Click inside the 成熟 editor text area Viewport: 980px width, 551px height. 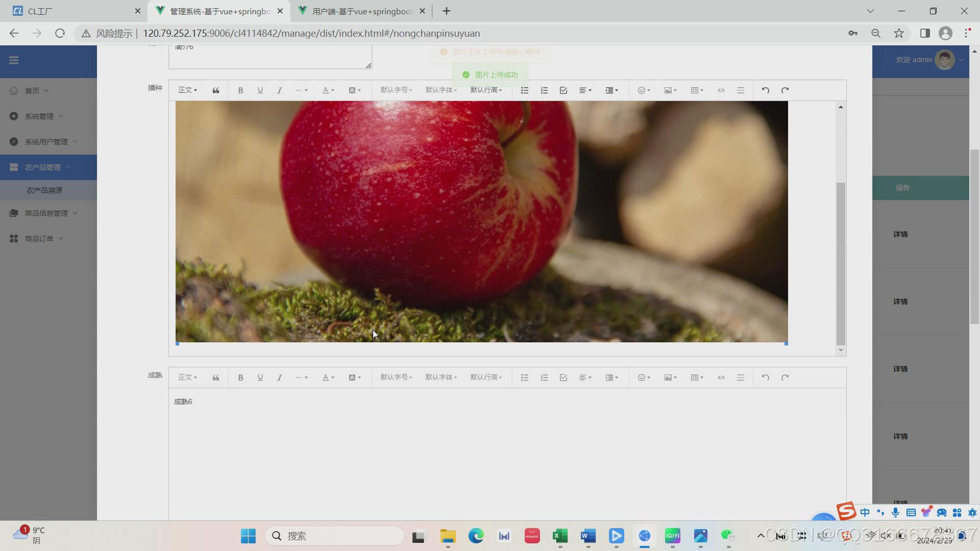(x=505, y=449)
